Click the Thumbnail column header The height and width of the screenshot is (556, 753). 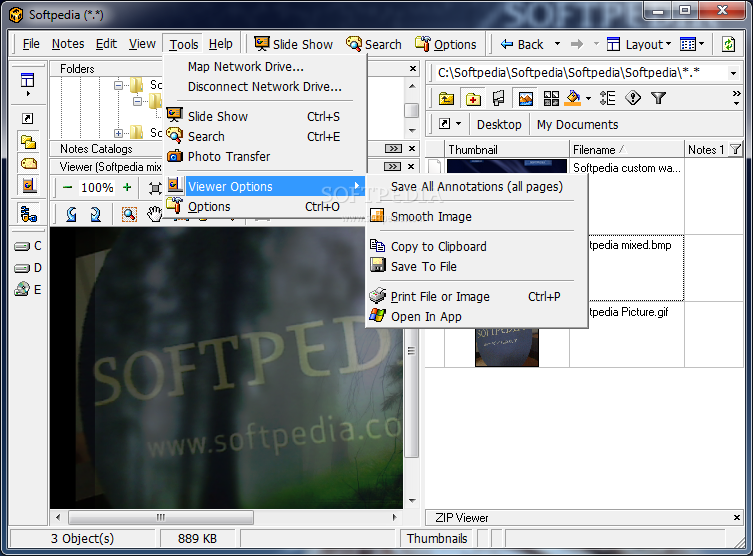point(507,150)
